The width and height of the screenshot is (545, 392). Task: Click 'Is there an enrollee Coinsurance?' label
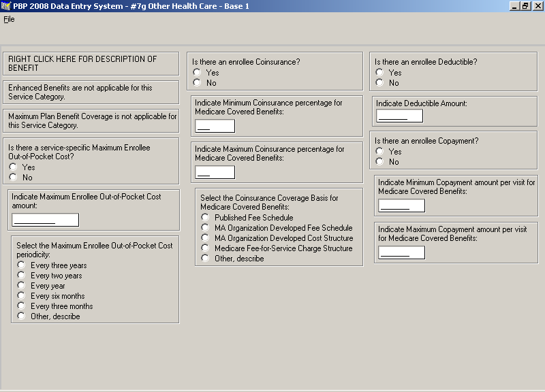pos(246,62)
